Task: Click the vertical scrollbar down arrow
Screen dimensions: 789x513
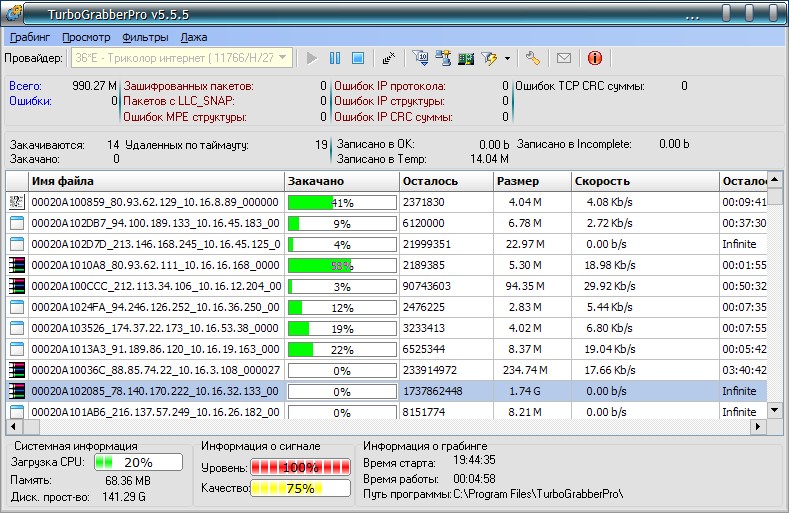Action: 774,410
